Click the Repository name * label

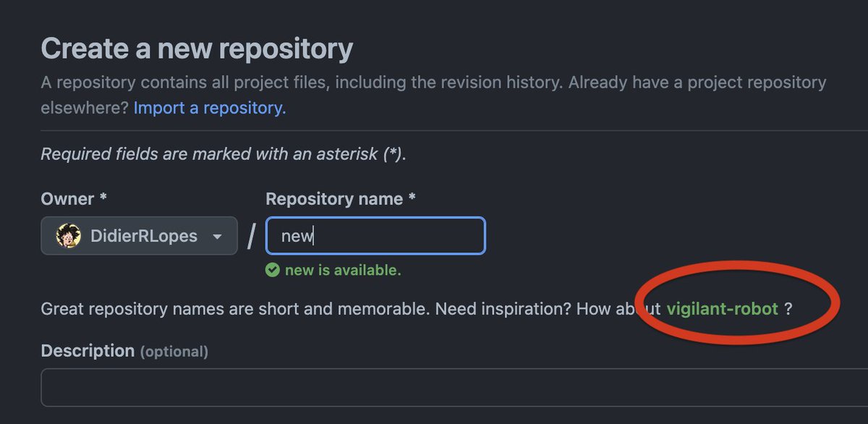pos(341,199)
